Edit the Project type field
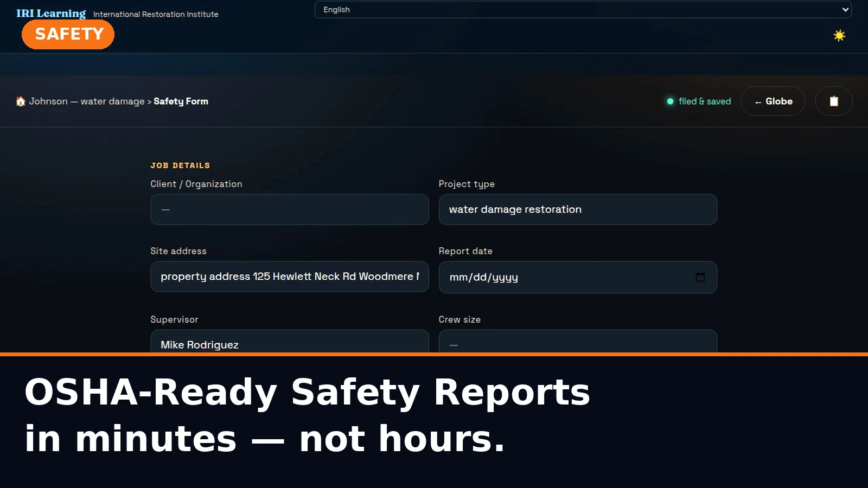Screen dimensions: 868x488 (x=578, y=209)
